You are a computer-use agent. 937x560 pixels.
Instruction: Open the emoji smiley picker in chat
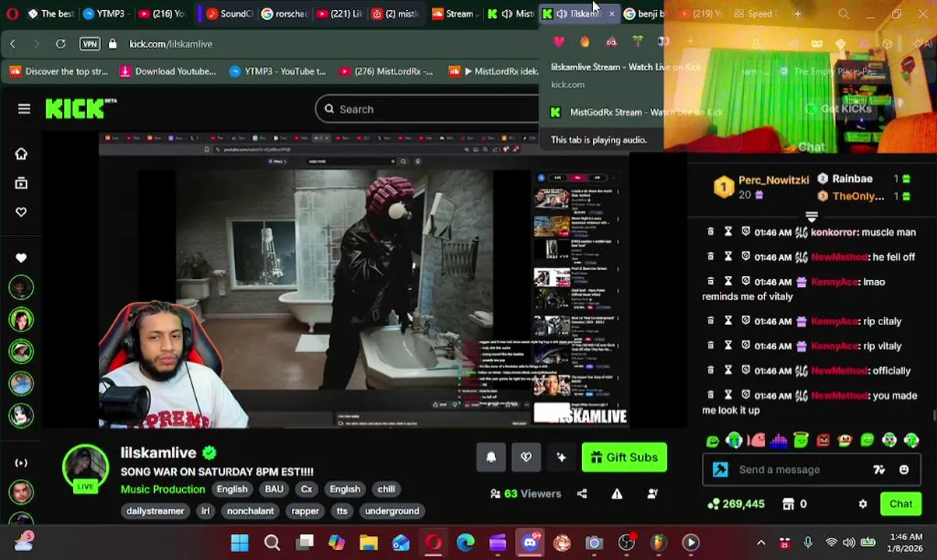904,470
